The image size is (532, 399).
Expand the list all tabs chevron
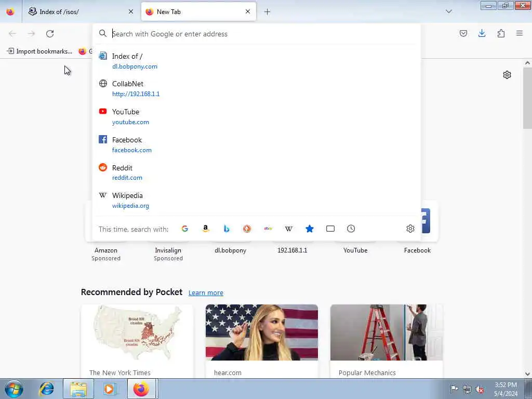pyautogui.click(x=449, y=11)
